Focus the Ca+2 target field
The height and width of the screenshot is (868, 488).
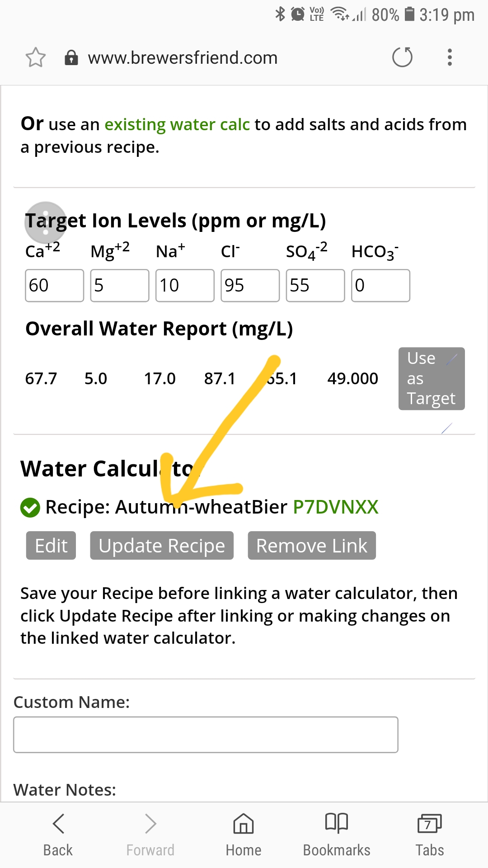[54, 285]
